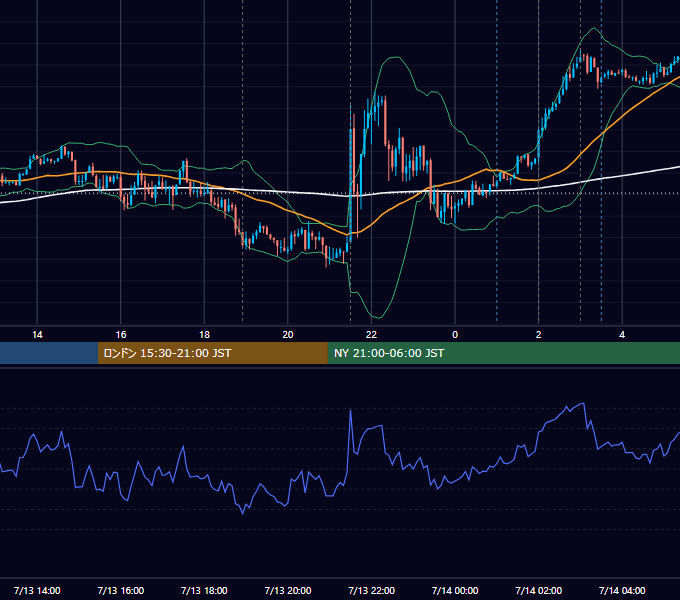Viewport: 680px width, 600px height.
Task: Click the '7/14 02:00' bottom time label
Action: (539, 590)
